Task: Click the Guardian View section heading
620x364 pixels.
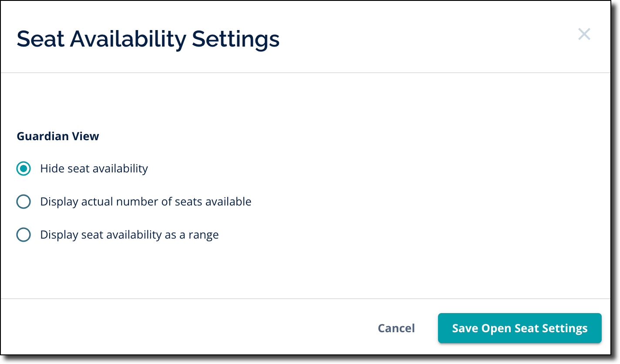Action: tap(58, 136)
